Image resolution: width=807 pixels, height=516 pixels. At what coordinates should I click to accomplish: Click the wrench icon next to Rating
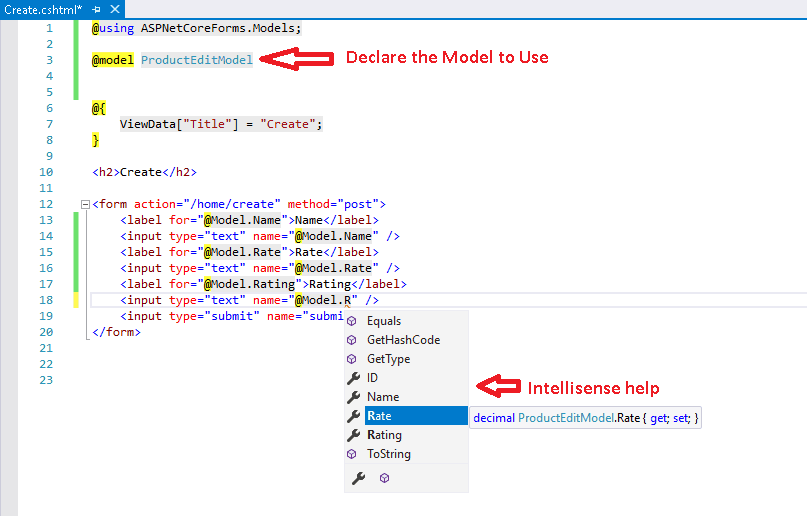[353, 435]
